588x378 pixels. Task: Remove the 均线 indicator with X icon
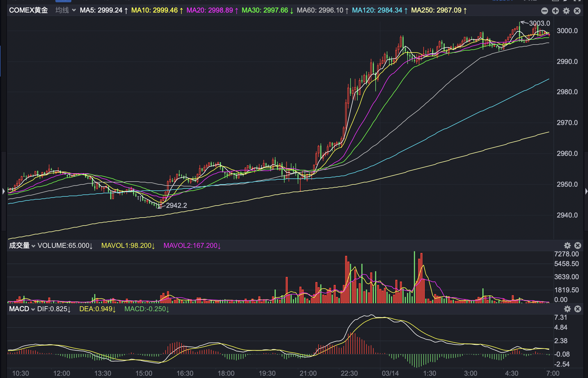pyautogui.click(x=577, y=11)
